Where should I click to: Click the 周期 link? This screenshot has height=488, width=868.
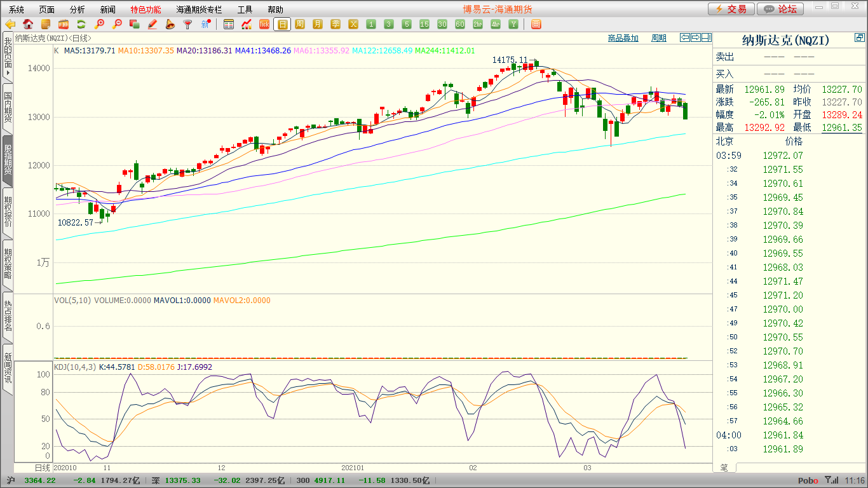659,38
